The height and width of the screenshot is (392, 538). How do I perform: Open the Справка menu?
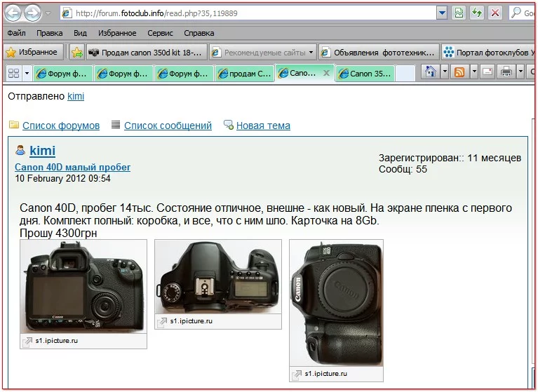pos(199,33)
